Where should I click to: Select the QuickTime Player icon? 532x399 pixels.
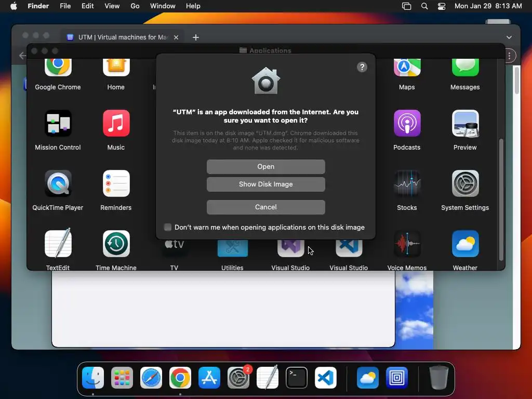click(58, 183)
